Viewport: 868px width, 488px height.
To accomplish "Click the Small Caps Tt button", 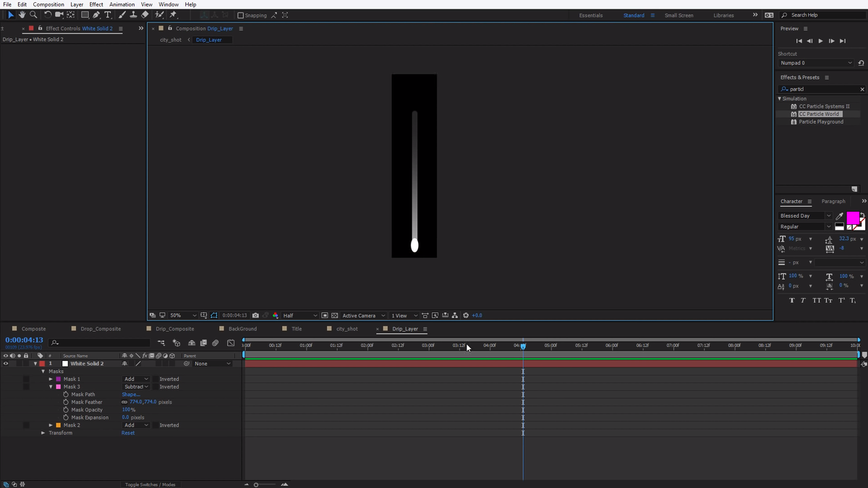I will click(828, 300).
